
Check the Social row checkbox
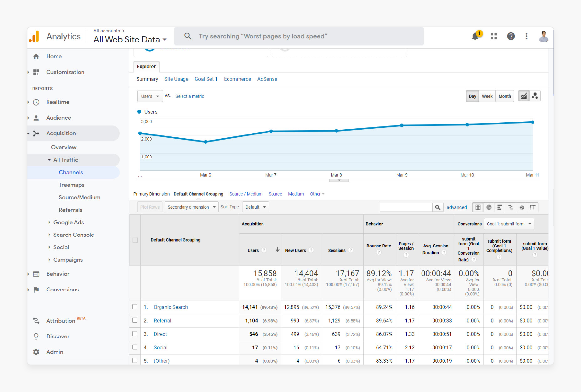(135, 347)
